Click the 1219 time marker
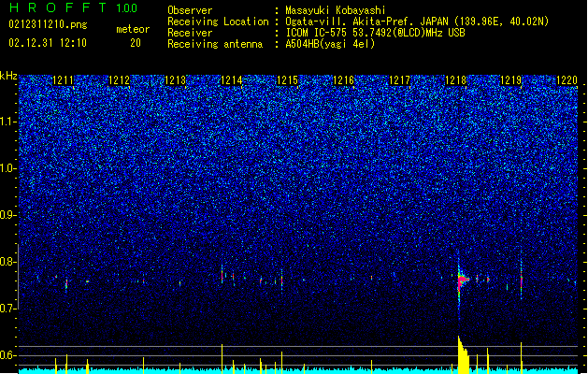 pos(510,80)
